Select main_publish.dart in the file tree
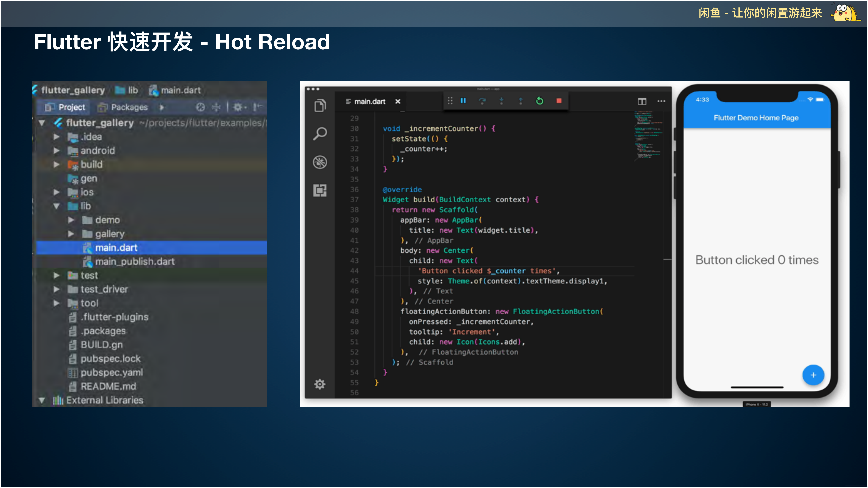This screenshot has height=488, width=868. 134,262
